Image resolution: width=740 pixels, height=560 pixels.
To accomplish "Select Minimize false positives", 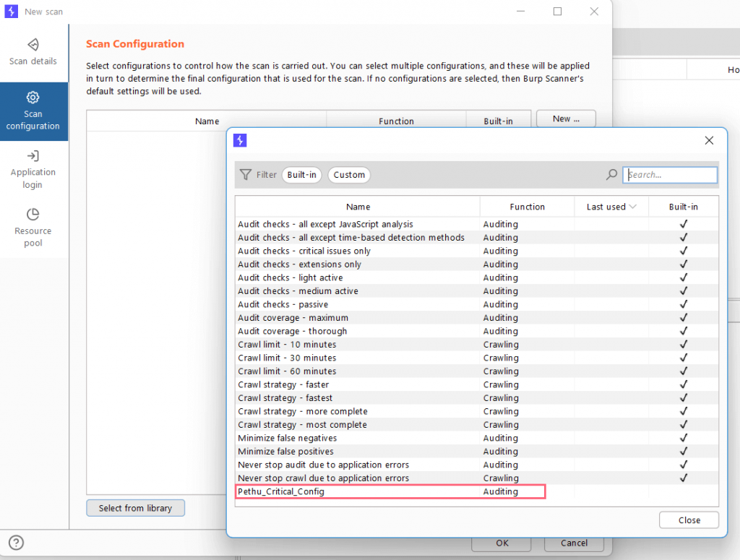I will tap(477, 452).
